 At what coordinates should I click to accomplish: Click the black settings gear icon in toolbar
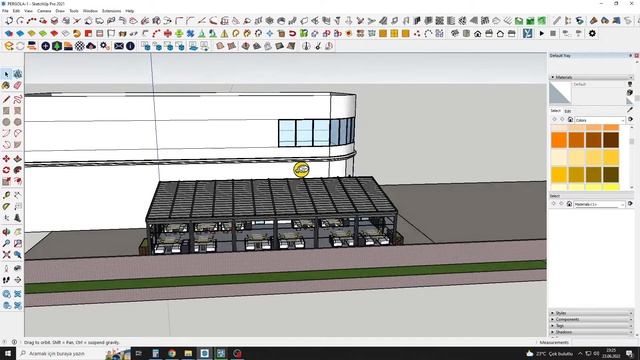(x=592, y=33)
